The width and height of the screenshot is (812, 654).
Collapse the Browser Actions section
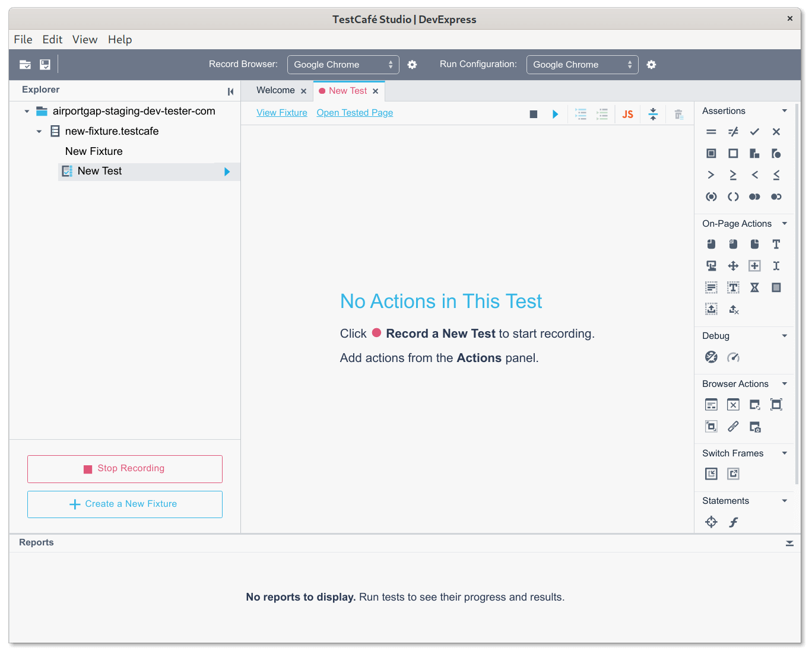[784, 384]
